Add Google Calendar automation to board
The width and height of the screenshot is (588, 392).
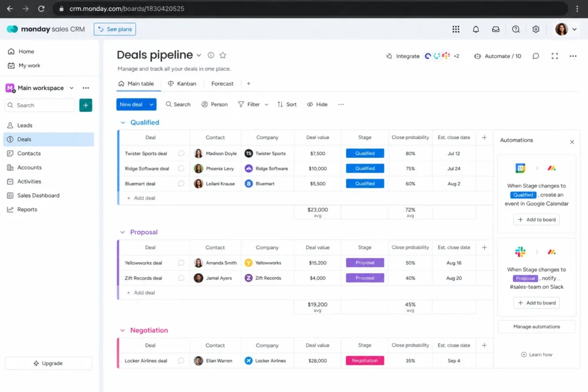click(536, 220)
